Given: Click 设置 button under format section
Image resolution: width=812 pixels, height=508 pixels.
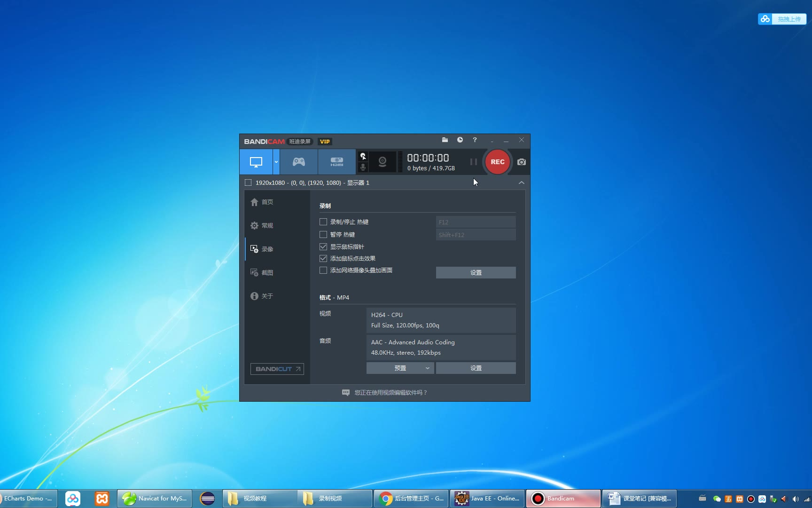Looking at the screenshot, I should (476, 368).
